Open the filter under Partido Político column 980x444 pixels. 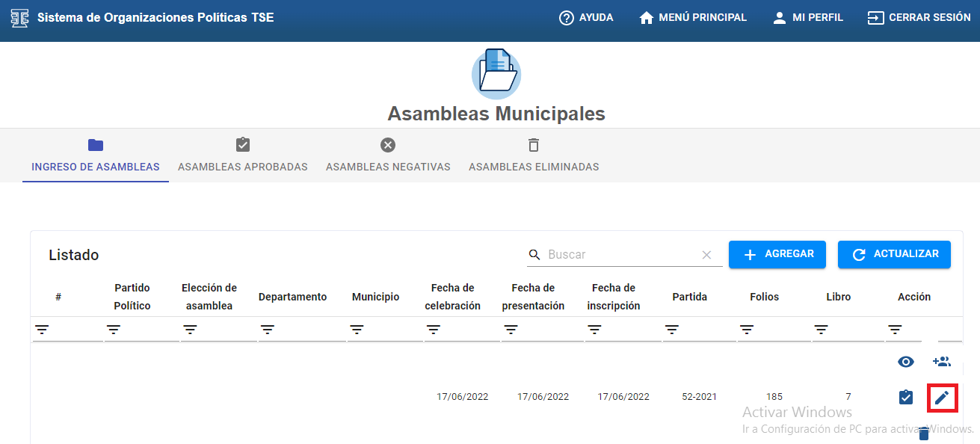(x=114, y=330)
